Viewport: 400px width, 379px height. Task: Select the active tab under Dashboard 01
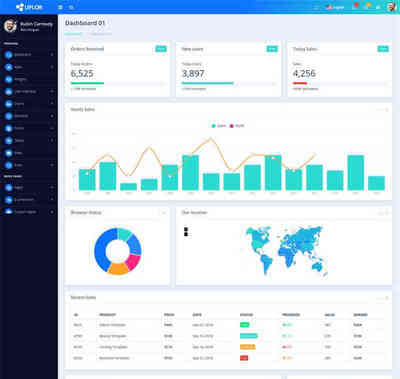click(73, 34)
